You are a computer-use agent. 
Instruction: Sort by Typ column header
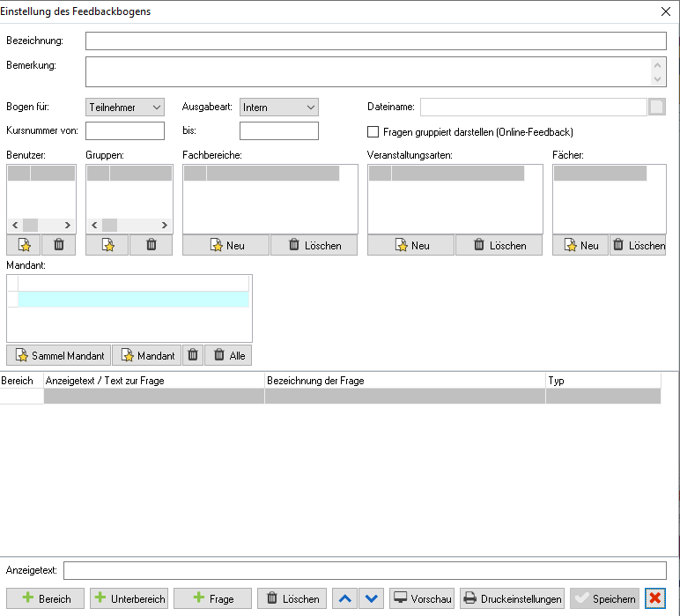(x=603, y=381)
